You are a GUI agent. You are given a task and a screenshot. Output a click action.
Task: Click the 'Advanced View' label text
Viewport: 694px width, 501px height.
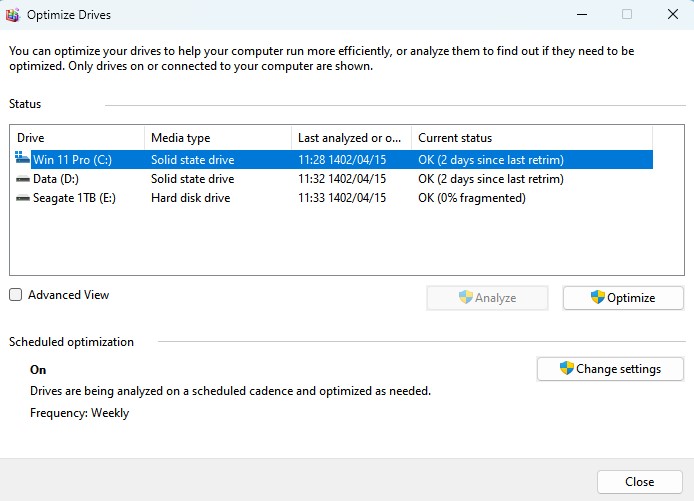pos(69,295)
